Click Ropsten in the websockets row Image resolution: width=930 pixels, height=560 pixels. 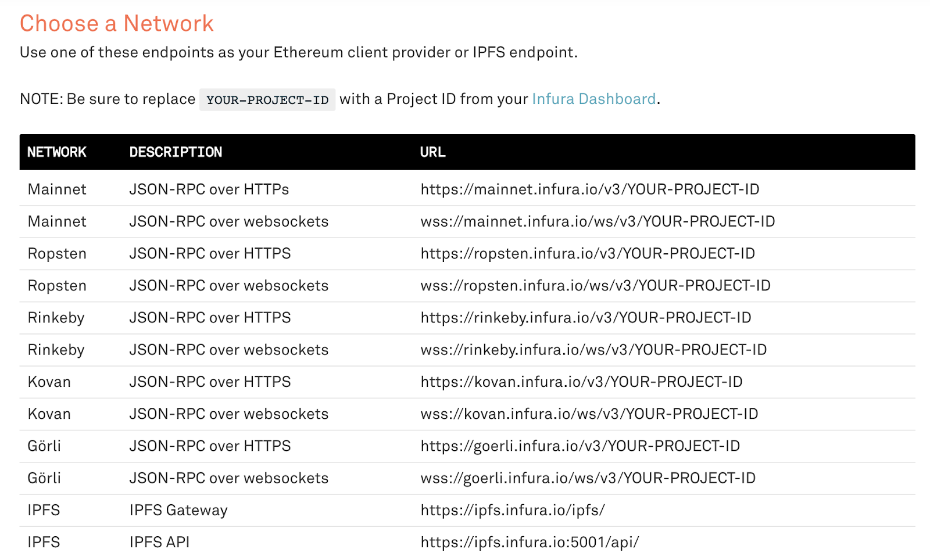[x=57, y=285]
